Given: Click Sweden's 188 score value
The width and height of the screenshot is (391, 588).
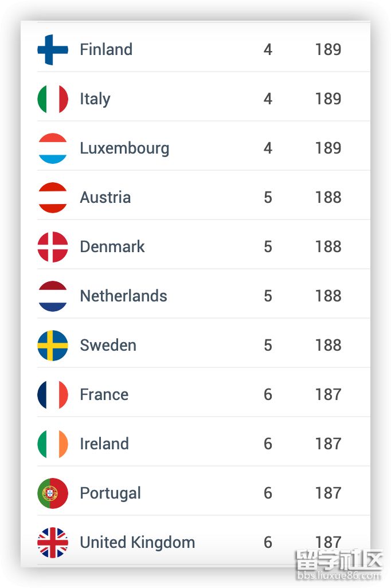Looking at the screenshot, I should point(328,346).
